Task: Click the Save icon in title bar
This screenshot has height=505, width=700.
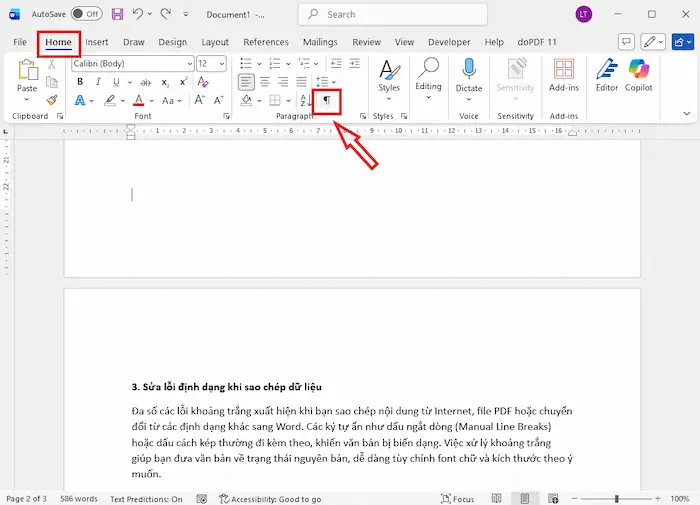Action: [x=118, y=14]
